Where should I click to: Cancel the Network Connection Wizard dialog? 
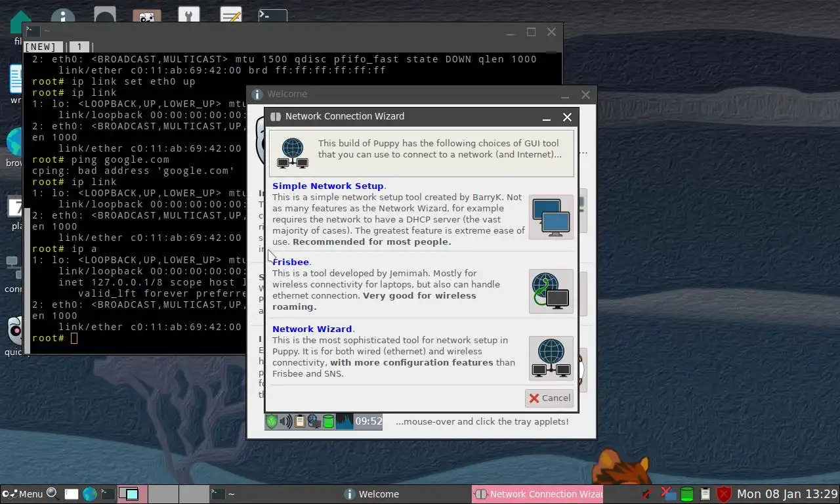point(550,398)
